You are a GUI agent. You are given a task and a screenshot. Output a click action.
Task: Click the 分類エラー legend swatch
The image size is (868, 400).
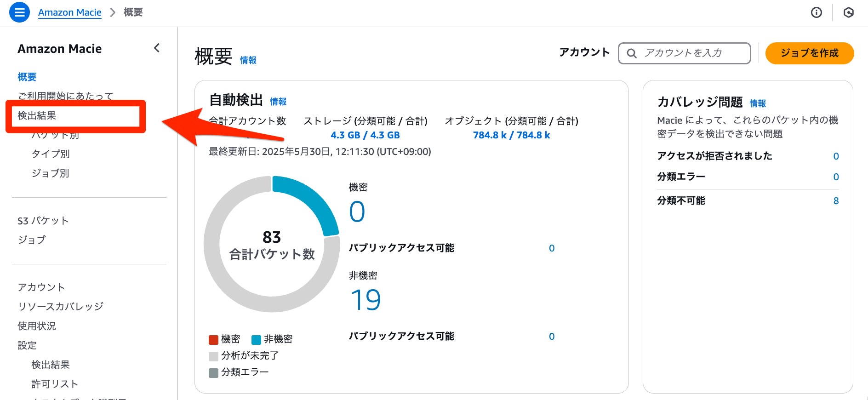click(x=213, y=373)
